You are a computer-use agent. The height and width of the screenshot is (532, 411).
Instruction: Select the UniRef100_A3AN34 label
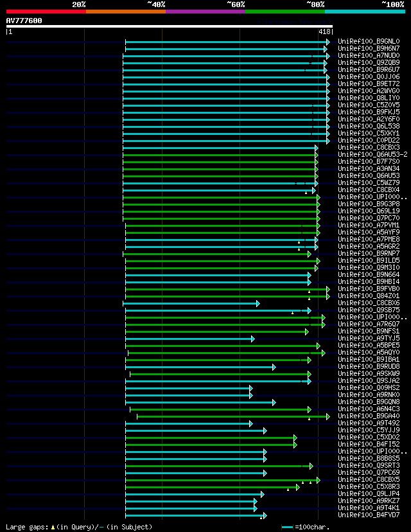(369, 168)
